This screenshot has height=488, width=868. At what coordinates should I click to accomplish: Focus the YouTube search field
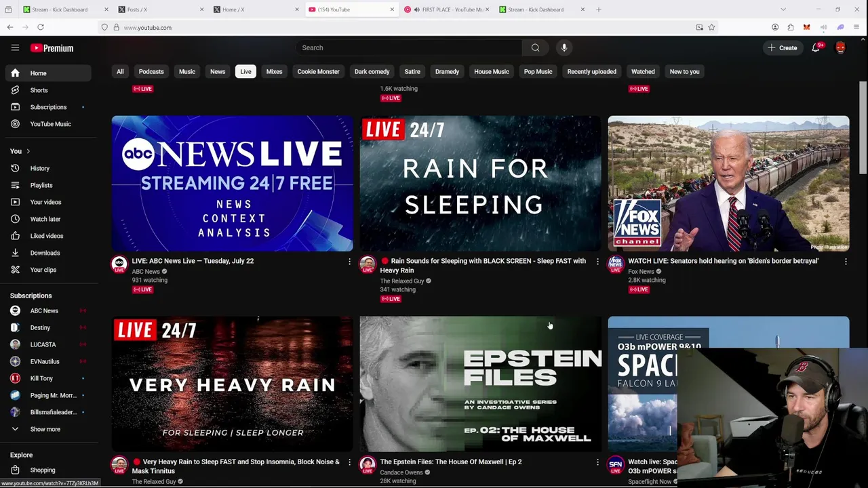409,47
